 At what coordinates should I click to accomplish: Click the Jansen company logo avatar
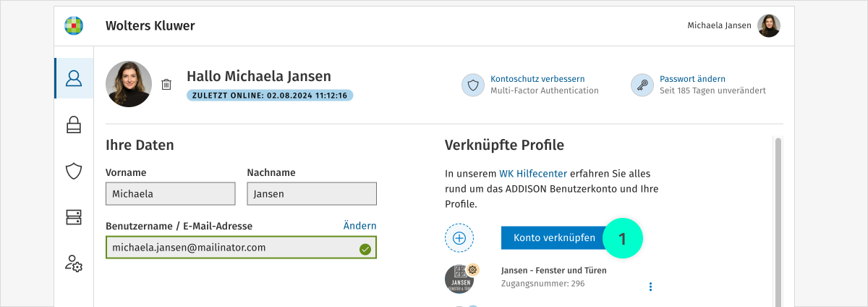pos(459,279)
